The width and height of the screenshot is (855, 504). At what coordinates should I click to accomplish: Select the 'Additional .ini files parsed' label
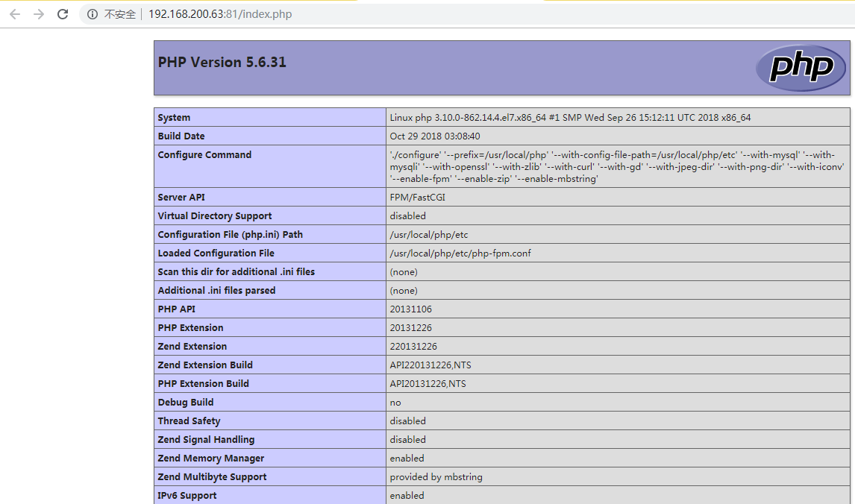(x=216, y=291)
